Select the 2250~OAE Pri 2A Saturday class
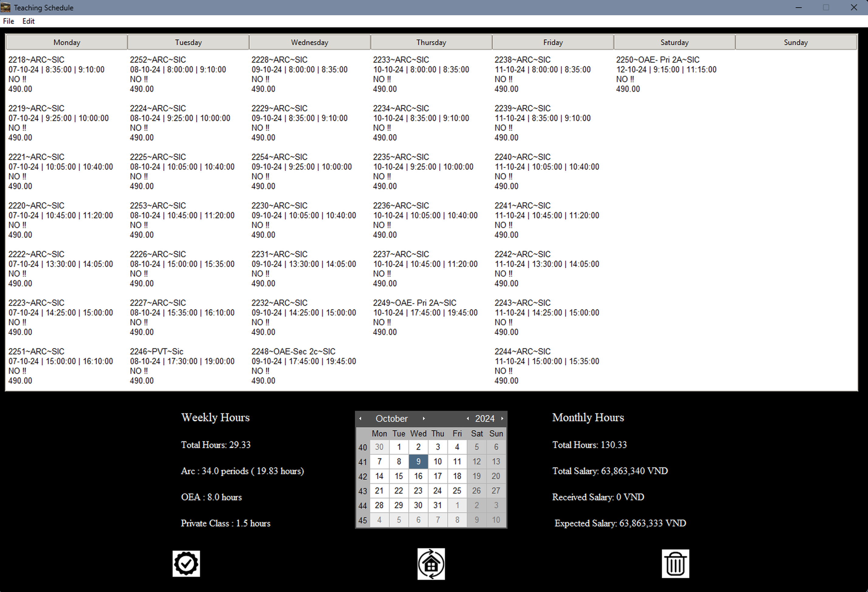The image size is (868, 592). 666,74
